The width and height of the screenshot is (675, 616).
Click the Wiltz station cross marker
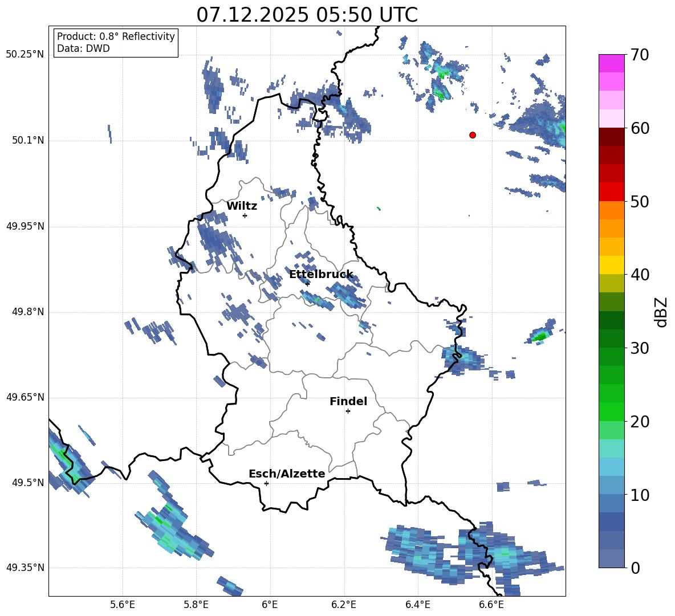245,215
